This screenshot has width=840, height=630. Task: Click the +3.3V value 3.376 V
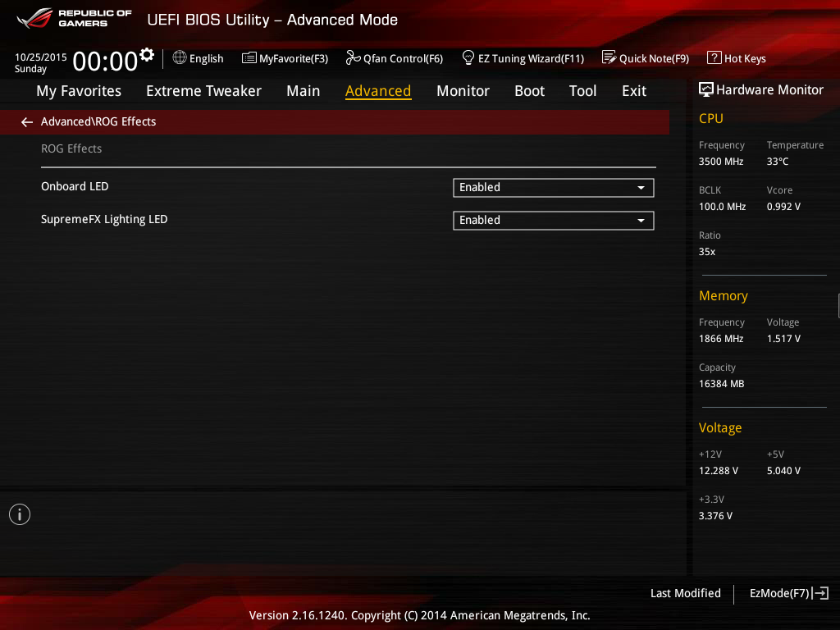715,515
